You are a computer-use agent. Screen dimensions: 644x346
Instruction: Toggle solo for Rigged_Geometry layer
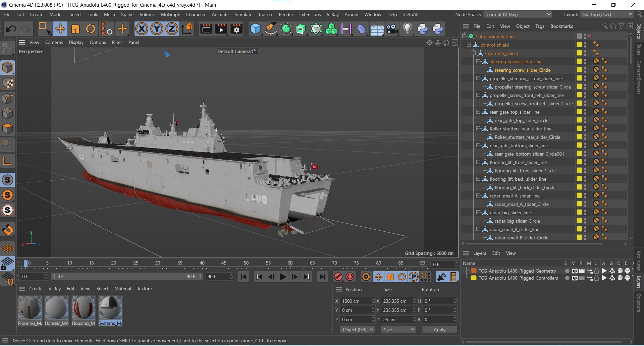pyautogui.click(x=567, y=271)
